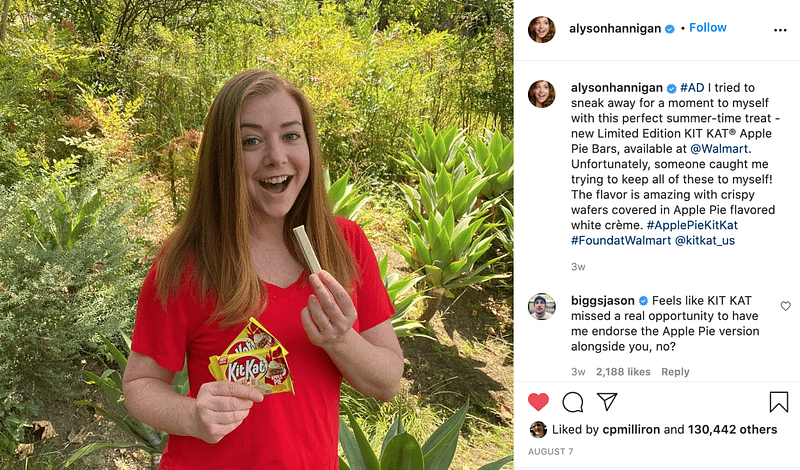This screenshot has width=800, height=470.
Task: Open #ApplePieKitKat hashtag
Action: pos(692,225)
